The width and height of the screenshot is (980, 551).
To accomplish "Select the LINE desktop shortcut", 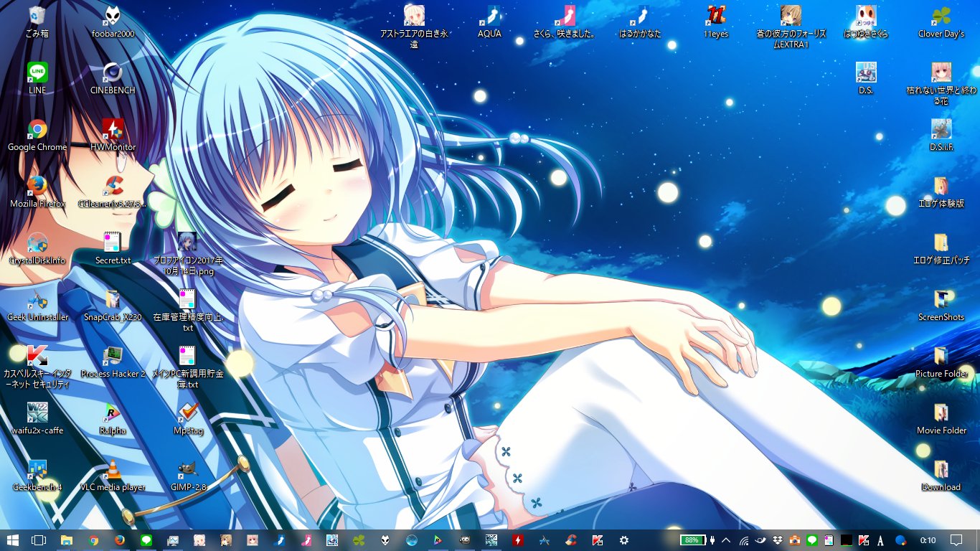I will [x=37, y=78].
